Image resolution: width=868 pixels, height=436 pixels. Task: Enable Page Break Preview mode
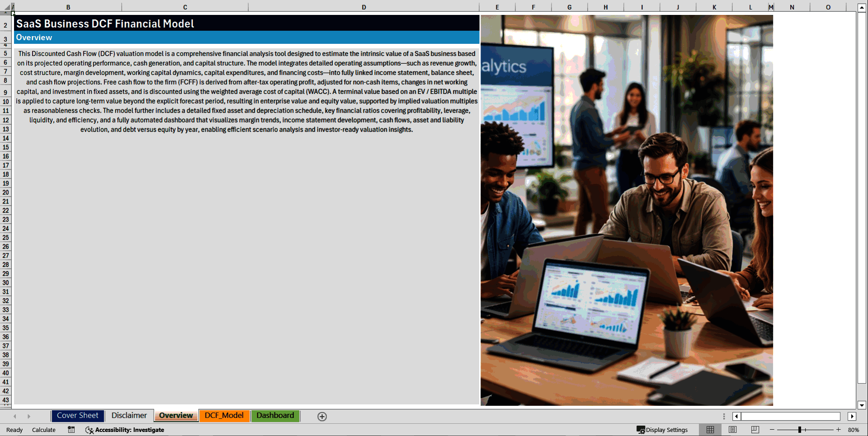(x=755, y=430)
